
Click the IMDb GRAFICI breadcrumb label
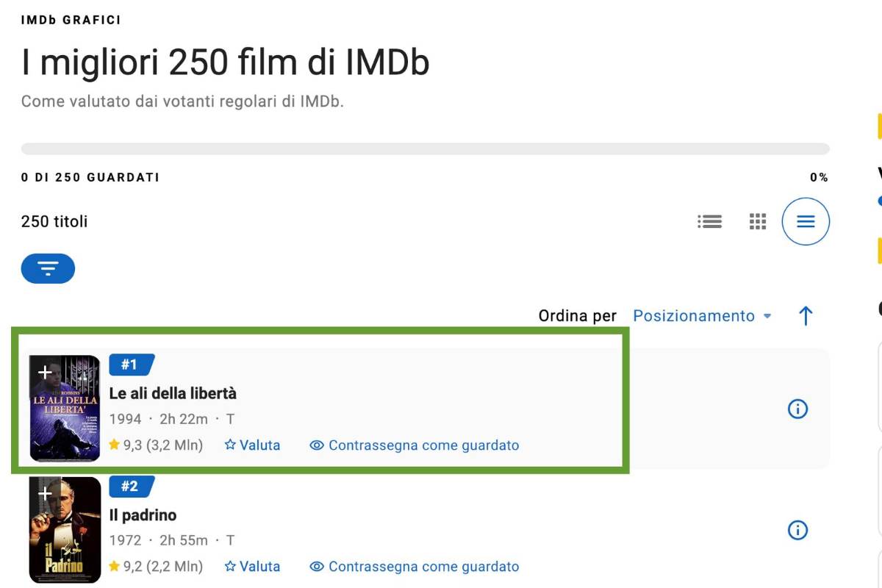(x=71, y=19)
